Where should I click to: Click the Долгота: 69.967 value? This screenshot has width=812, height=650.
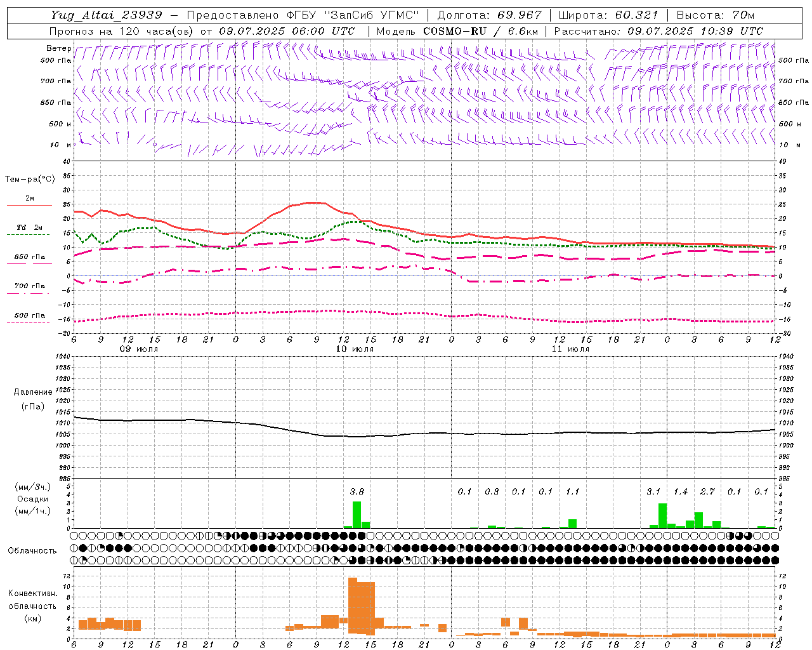pyautogui.click(x=490, y=15)
